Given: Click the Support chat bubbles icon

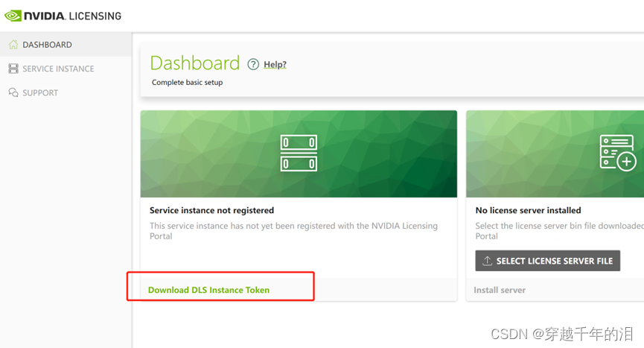Looking at the screenshot, I should click(13, 92).
